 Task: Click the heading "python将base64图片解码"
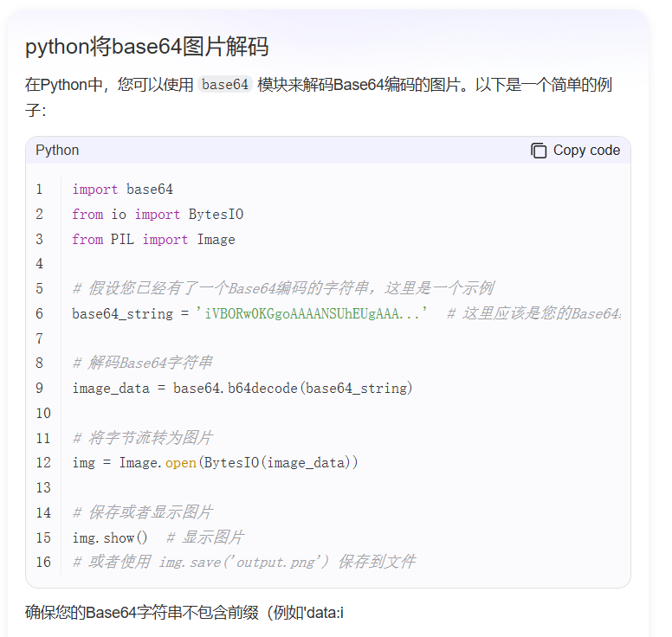tap(146, 47)
